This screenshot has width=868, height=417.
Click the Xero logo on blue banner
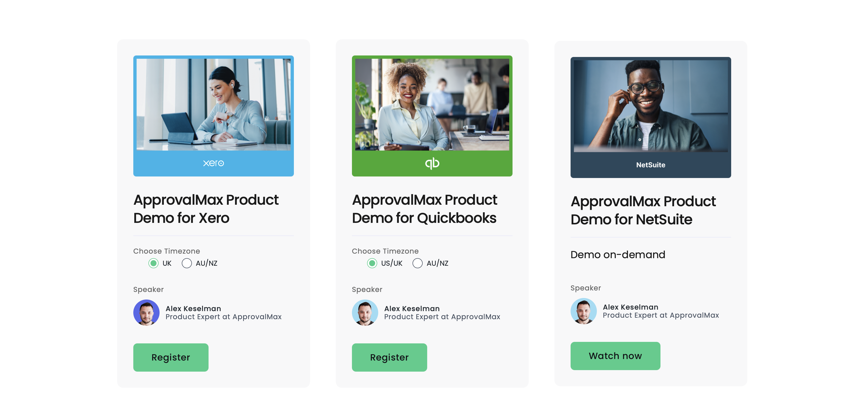(x=213, y=163)
